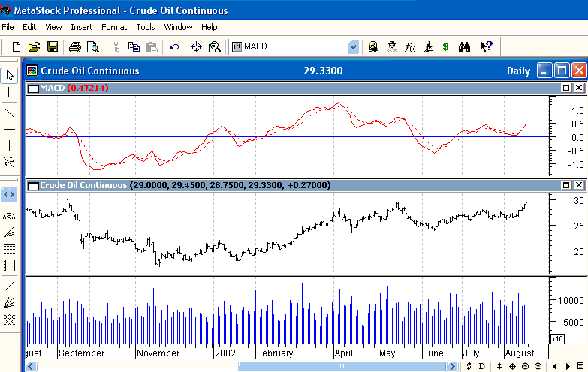Viewport: 588px width, 372px height.
Task: Click the Undo arrow icon
Action: point(174,47)
